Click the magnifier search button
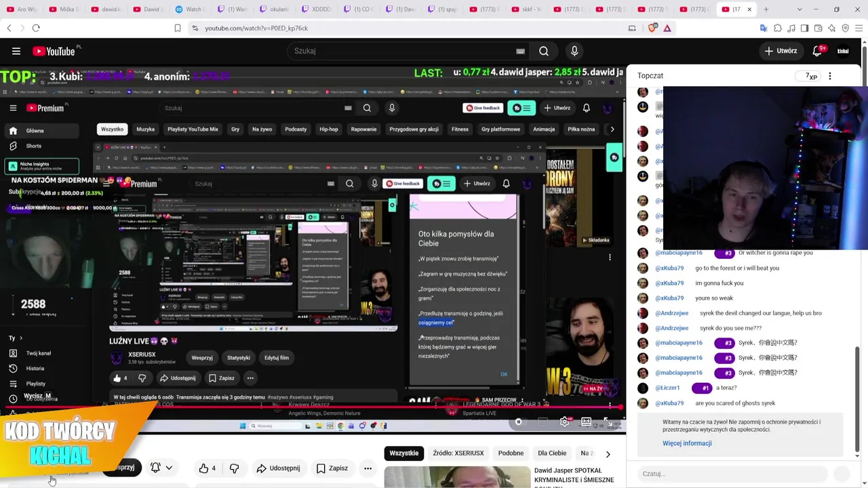 [x=544, y=51]
